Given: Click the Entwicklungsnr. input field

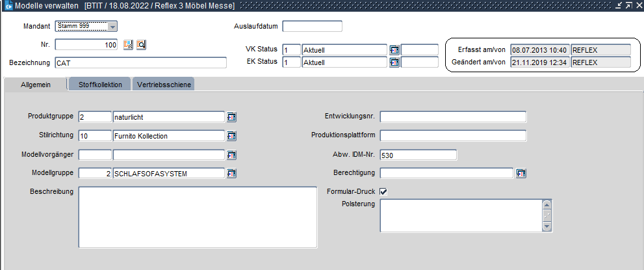Looking at the screenshot, I should coord(453,117).
